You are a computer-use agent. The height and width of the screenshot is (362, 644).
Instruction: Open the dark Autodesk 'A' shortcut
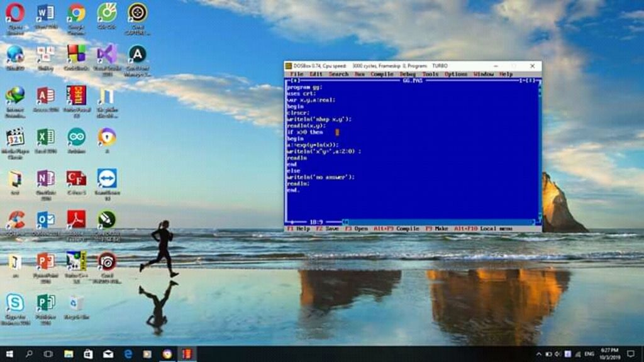tap(137, 54)
